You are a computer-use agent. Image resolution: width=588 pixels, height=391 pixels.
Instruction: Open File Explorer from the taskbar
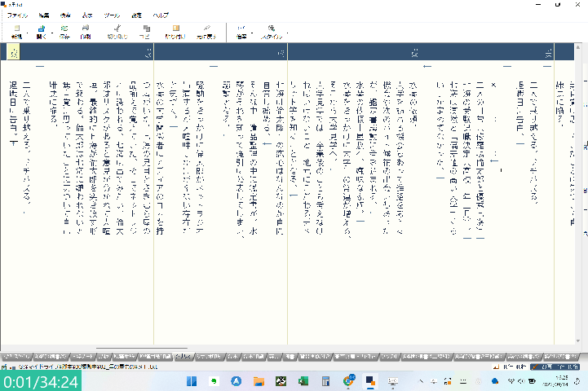[259, 381]
